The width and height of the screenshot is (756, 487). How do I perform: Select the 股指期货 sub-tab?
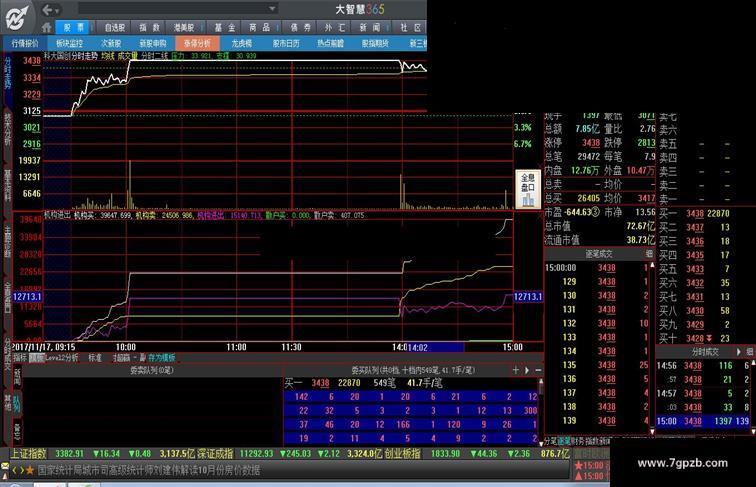(375, 43)
